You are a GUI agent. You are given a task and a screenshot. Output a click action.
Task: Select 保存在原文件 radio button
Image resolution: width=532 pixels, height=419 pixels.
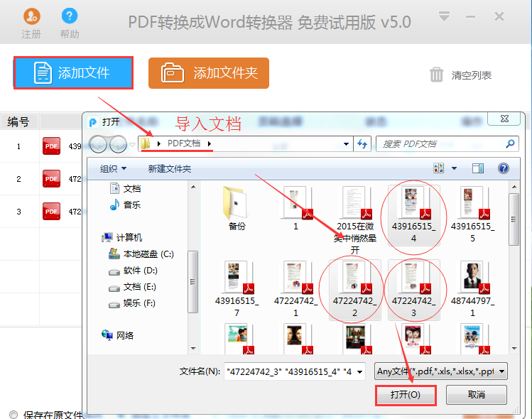click(x=13, y=415)
